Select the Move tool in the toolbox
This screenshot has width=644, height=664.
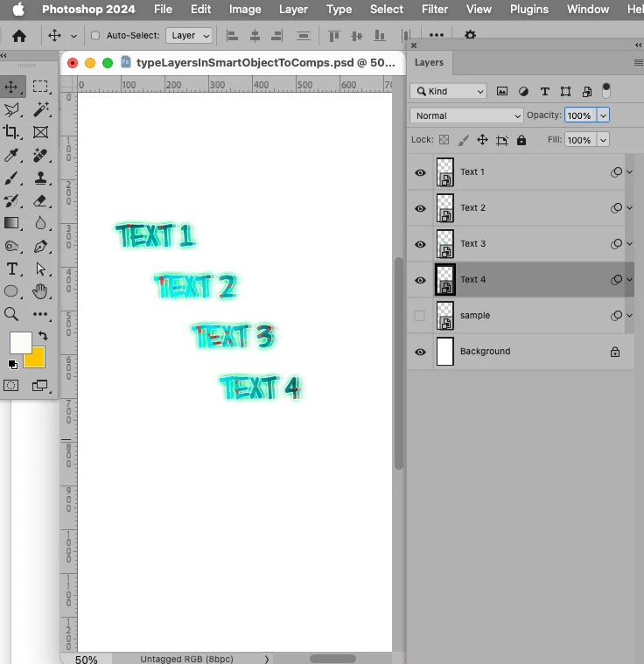(11, 87)
